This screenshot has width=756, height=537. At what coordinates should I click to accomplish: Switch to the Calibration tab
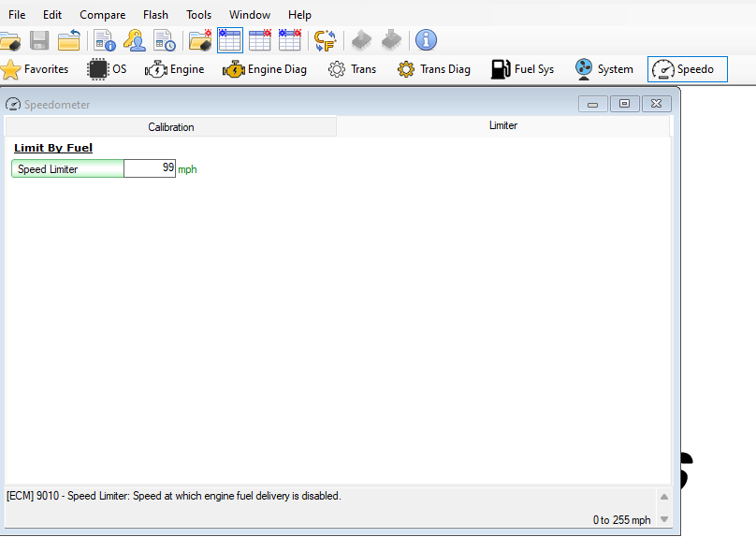point(170,127)
